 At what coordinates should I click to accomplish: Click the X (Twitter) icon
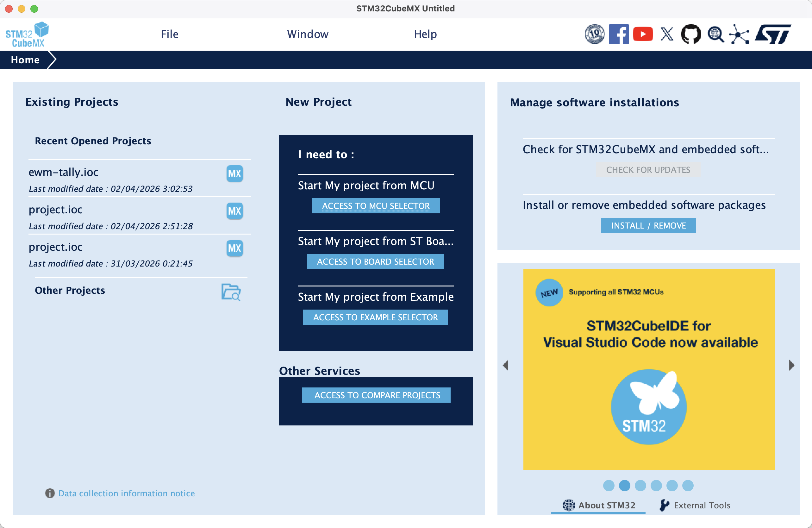point(667,34)
